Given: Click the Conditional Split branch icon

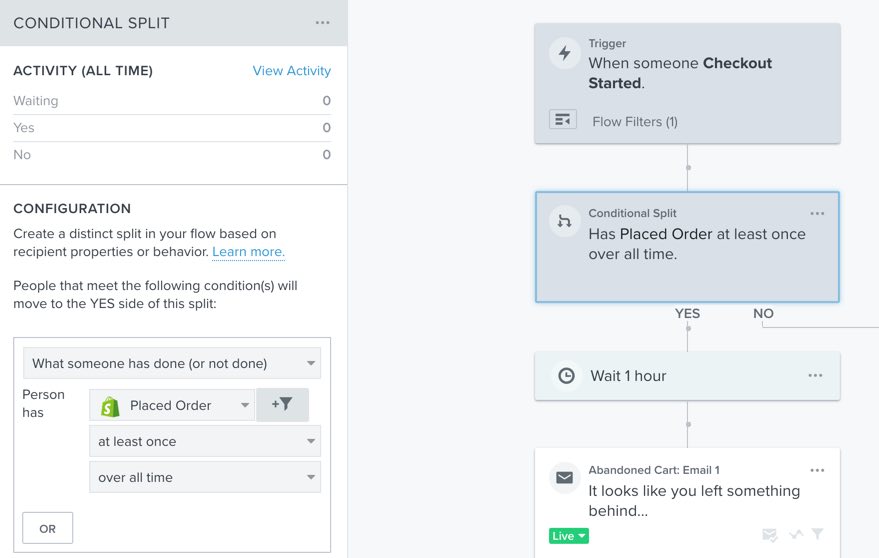Looking at the screenshot, I should click(x=564, y=223).
